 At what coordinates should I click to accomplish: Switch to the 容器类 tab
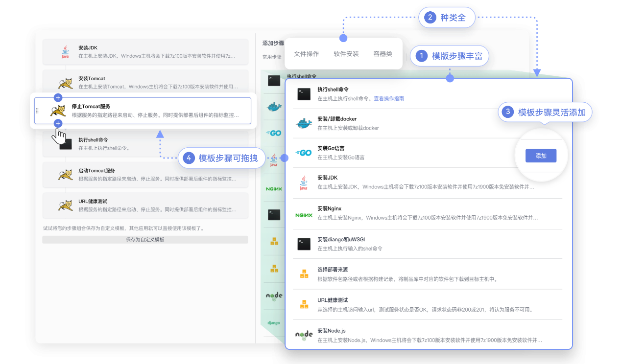383,54
